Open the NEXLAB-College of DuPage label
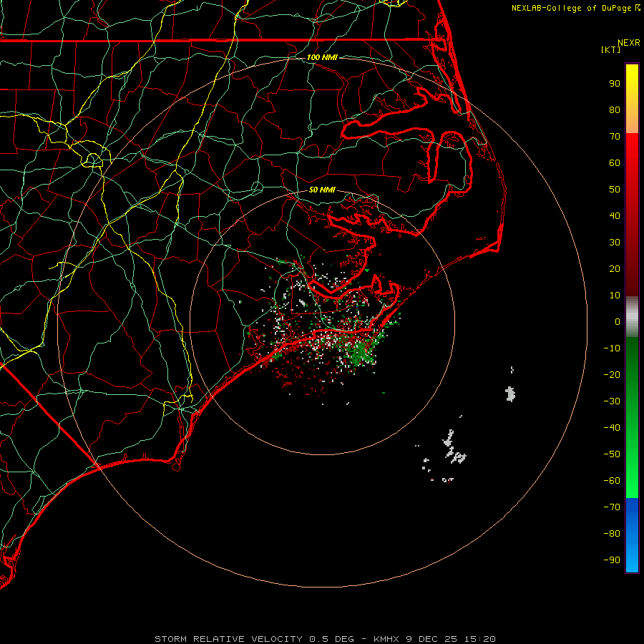Viewport: 644px width, 644px height. click(x=572, y=8)
